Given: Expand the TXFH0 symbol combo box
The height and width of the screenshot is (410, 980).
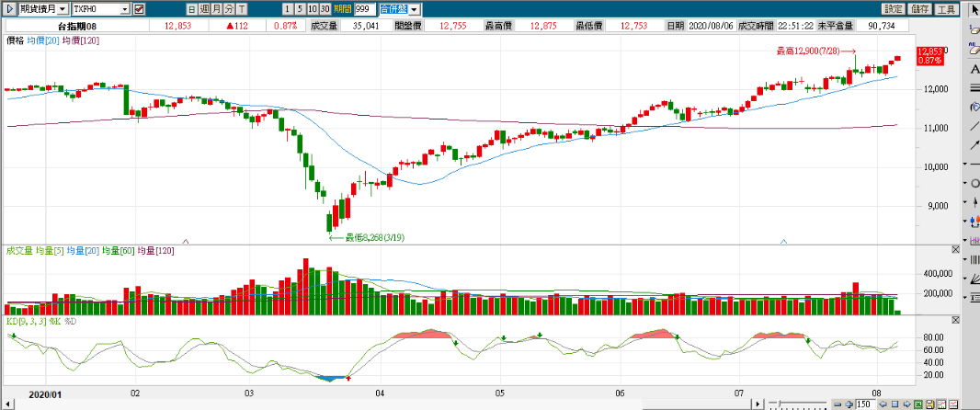Looking at the screenshot, I should coord(124,8).
